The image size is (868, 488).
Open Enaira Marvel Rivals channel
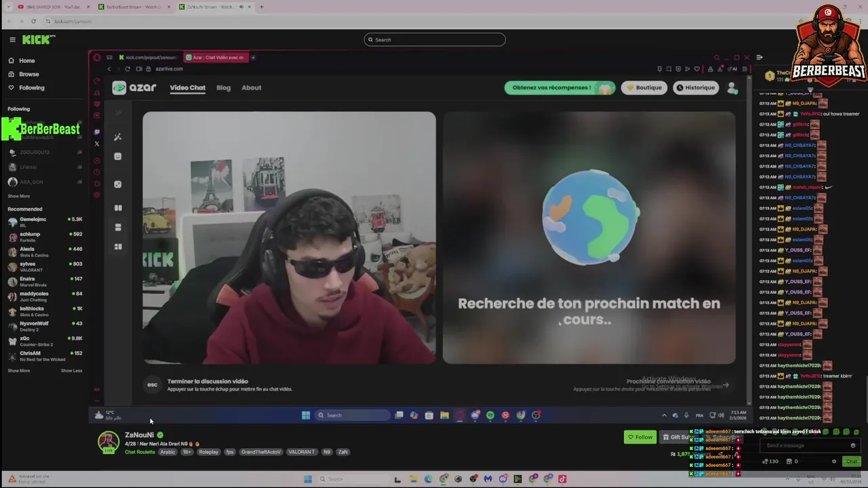tap(44, 281)
